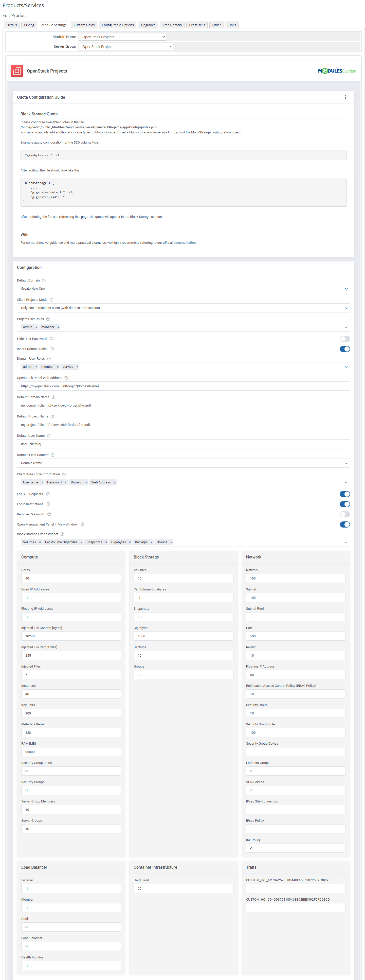Switch to the Other tab
Viewport: 365px width, 980px height.
tap(217, 25)
